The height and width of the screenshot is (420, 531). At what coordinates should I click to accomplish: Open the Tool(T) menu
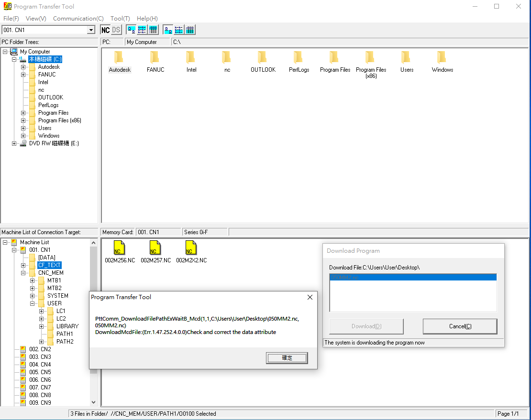point(120,19)
